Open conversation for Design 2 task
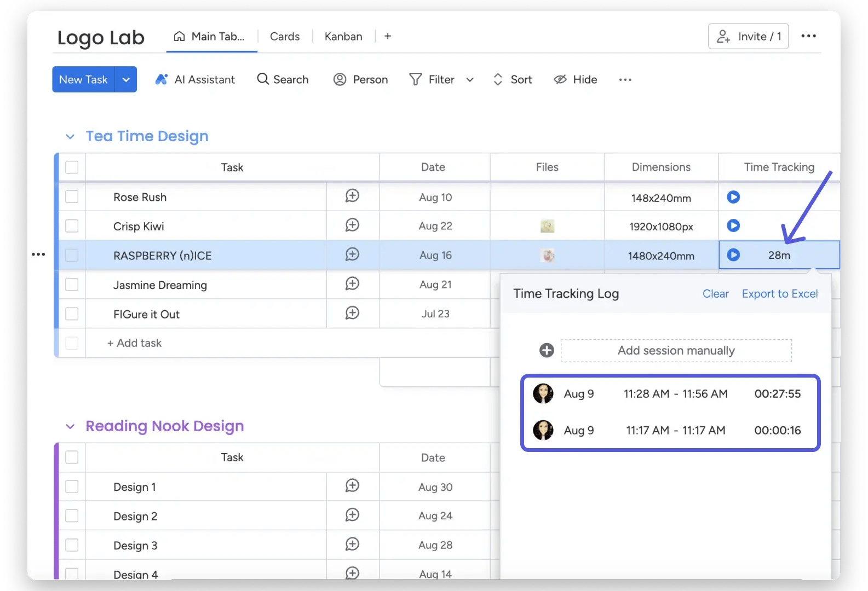This screenshot has height=591, width=868. 352,515
